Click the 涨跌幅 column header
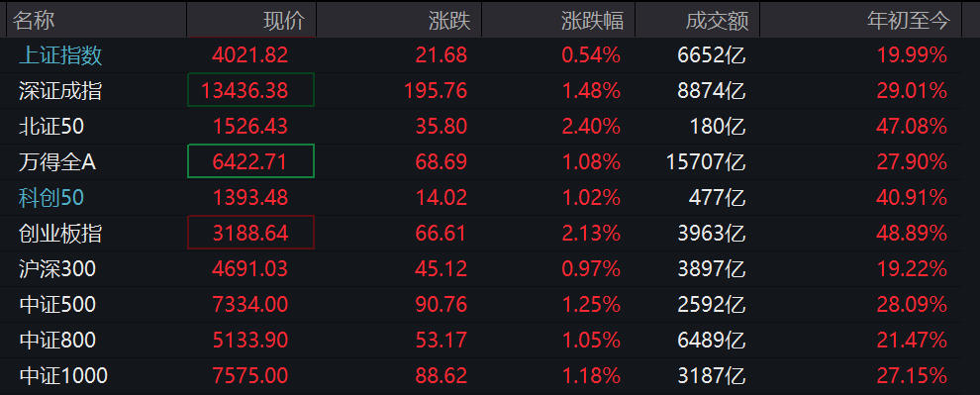The height and width of the screenshot is (395, 980). (x=593, y=21)
